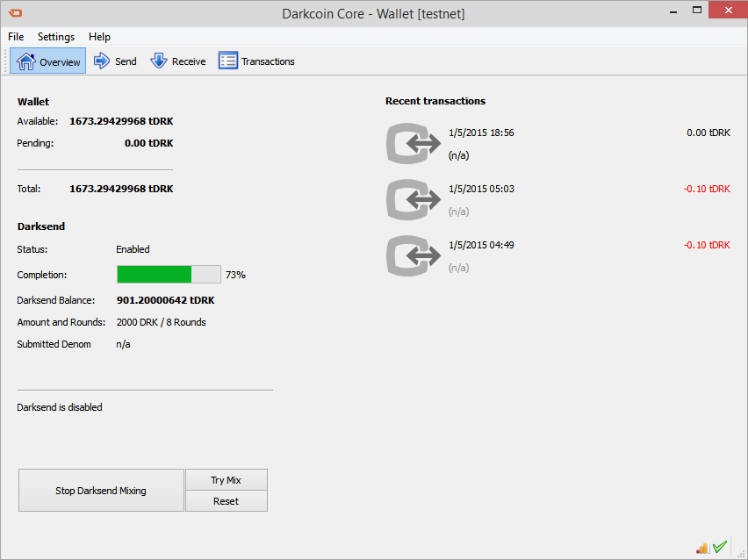Select transaction icon dated 1/5/2015 04:49
Screen dimensions: 748x560
click(414, 256)
